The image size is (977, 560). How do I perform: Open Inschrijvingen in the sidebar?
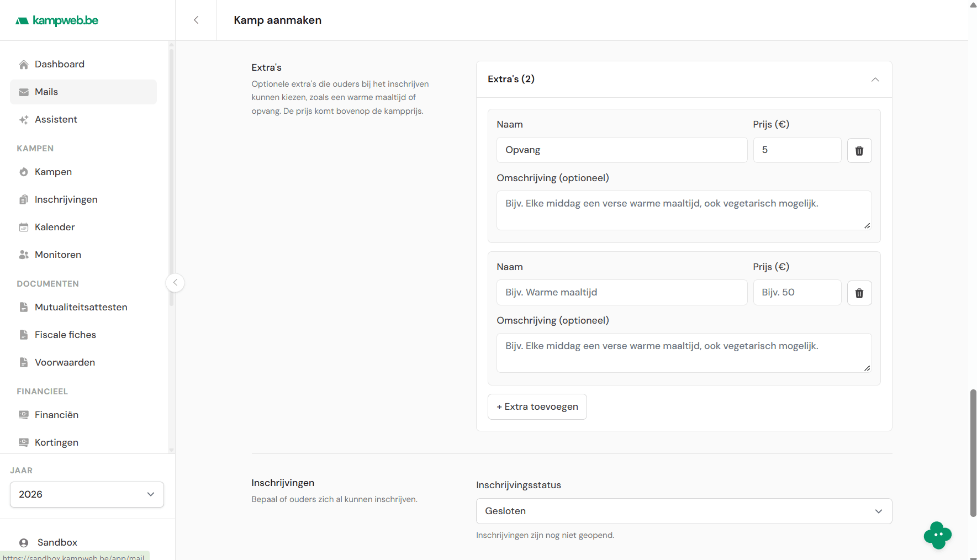pos(83,199)
